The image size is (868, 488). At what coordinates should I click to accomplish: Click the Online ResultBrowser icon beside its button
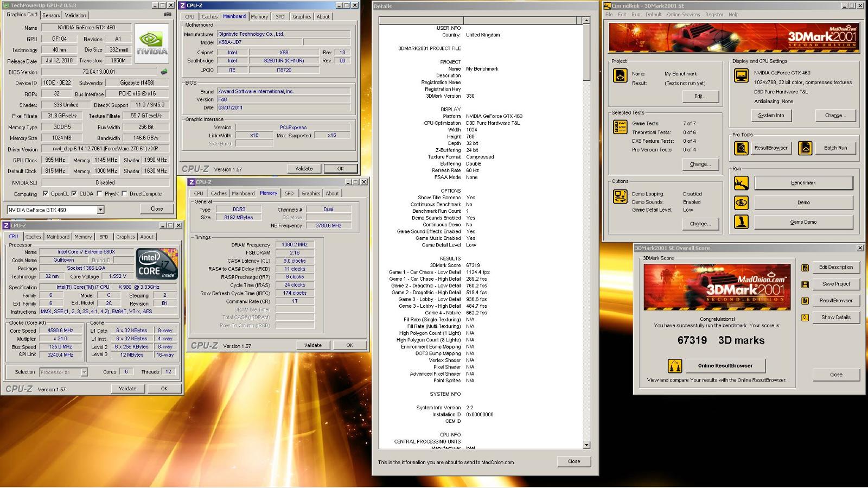(675, 366)
